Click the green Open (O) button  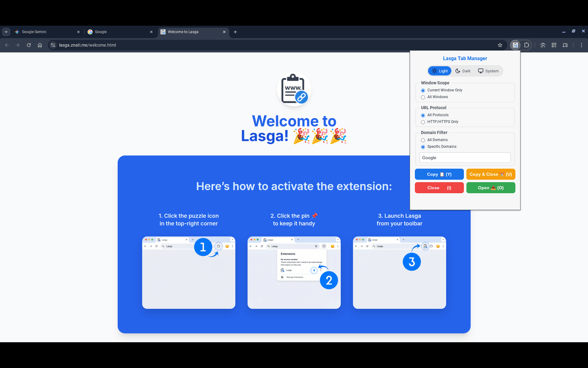click(x=491, y=188)
